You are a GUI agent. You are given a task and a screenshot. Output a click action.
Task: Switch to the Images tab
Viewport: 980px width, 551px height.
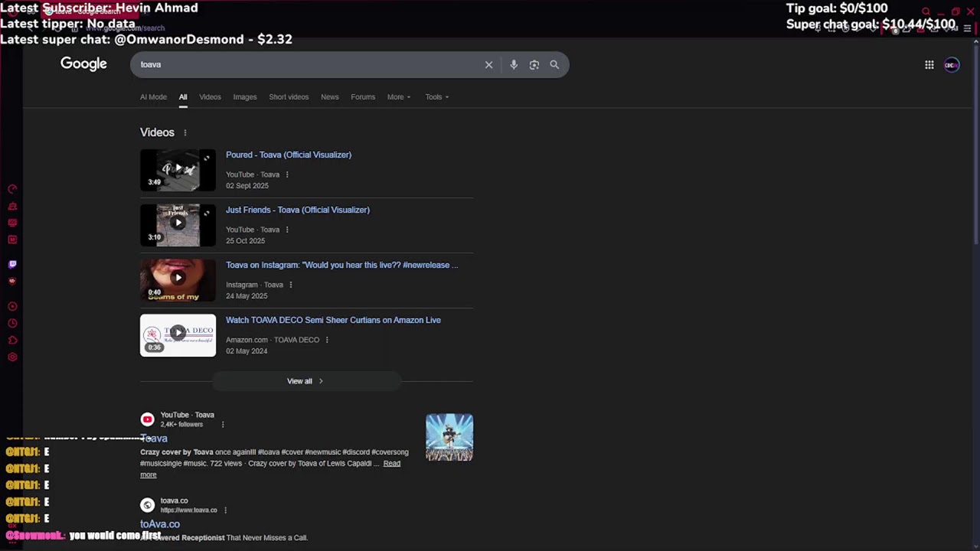click(x=245, y=97)
